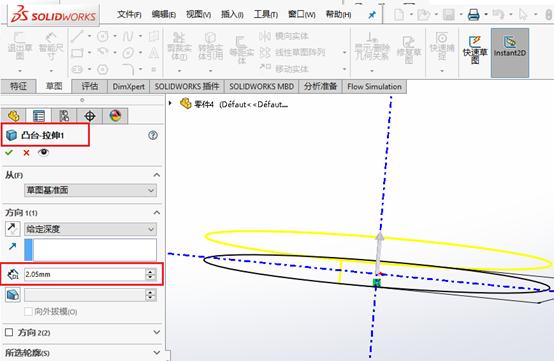Switch to the 特征 ribbon tab
The width and height of the screenshot is (554, 361).
pos(18,86)
